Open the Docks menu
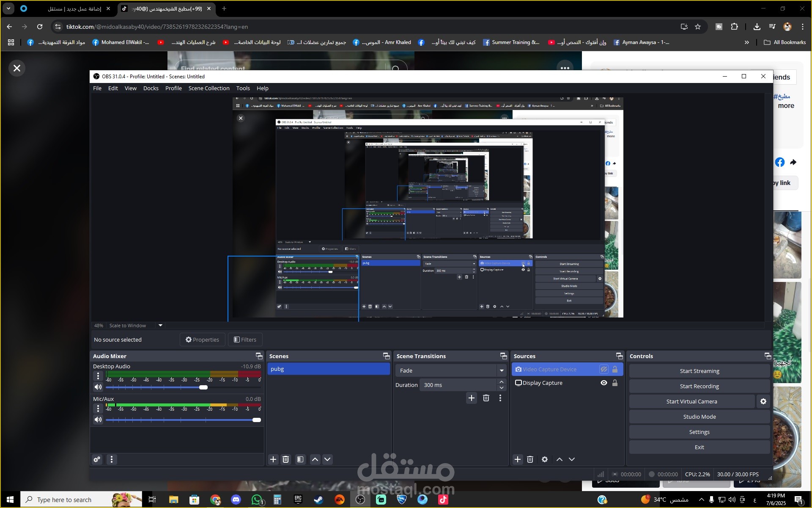The width and height of the screenshot is (812, 508). [x=151, y=88]
